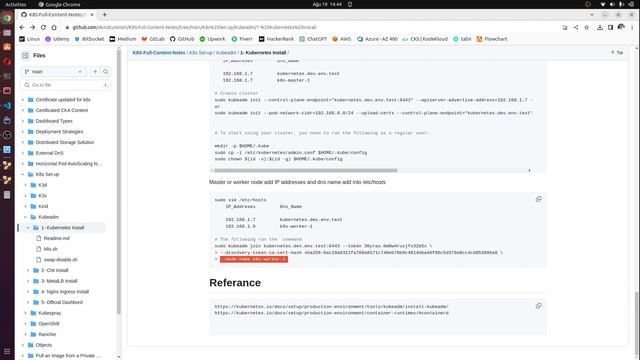Screen dimensions: 640x360
Task: Jump to Top of page
Action: (x=617, y=53)
